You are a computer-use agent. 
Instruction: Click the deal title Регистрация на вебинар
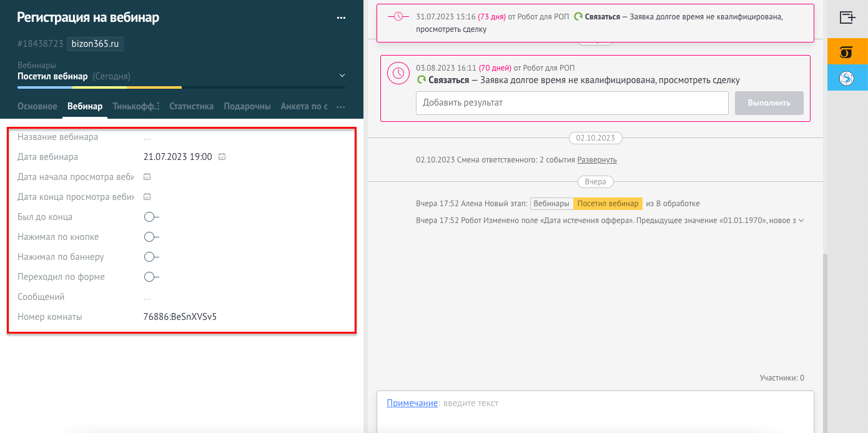pos(88,17)
